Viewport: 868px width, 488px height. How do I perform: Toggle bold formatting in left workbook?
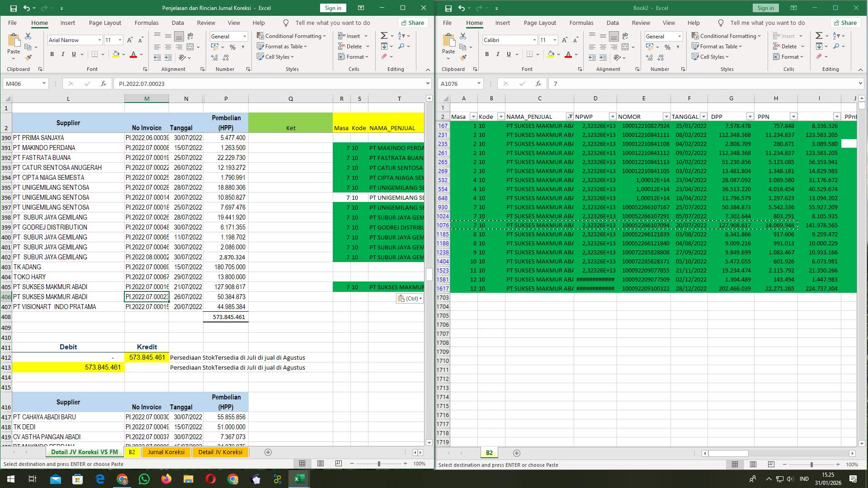[x=51, y=54]
